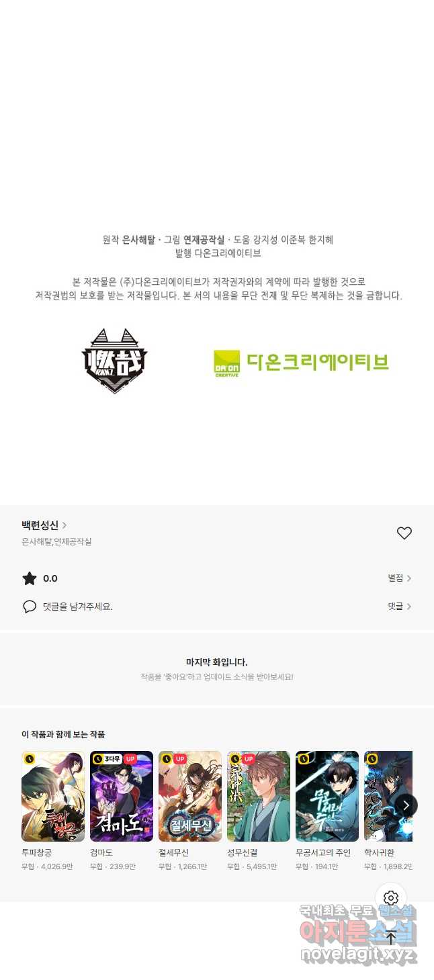Click the 댓글을 남겨주세요 comment prompt
Viewport: 434px width, 980px height.
pyautogui.click(x=78, y=607)
